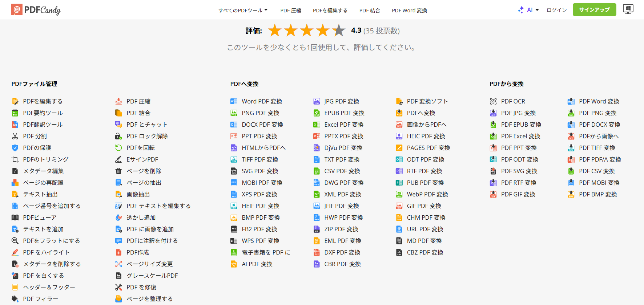Open the グレースケールPDF link
Image resolution: width=644 pixels, height=305 pixels.
coord(152,276)
